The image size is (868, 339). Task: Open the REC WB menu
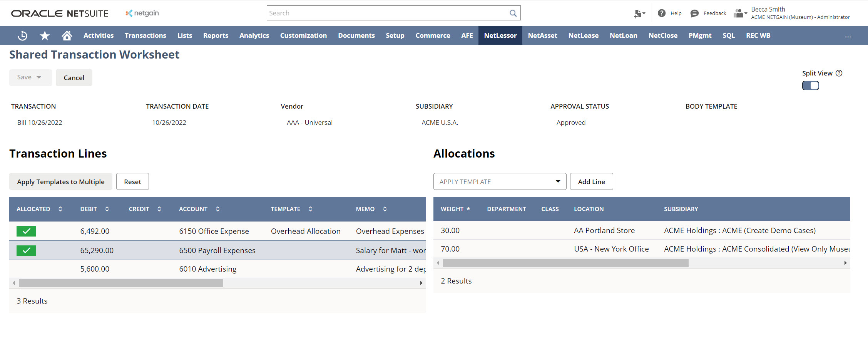pyautogui.click(x=758, y=35)
